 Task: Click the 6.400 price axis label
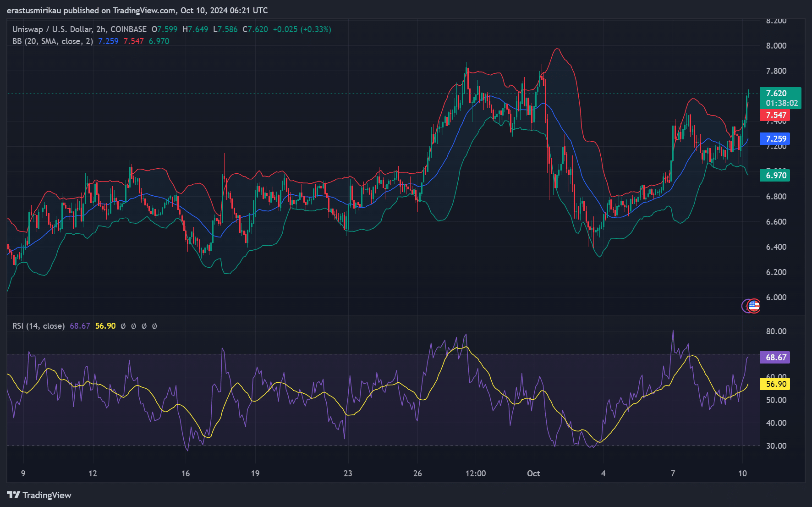(776, 247)
